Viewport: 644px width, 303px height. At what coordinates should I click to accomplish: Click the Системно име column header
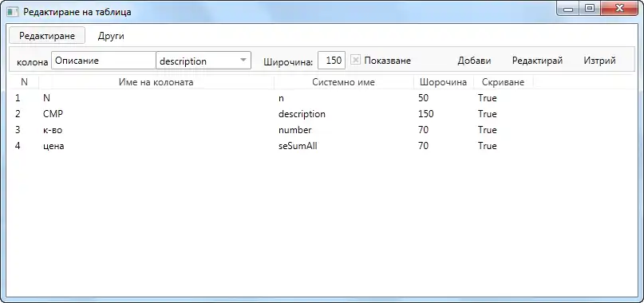(x=344, y=82)
